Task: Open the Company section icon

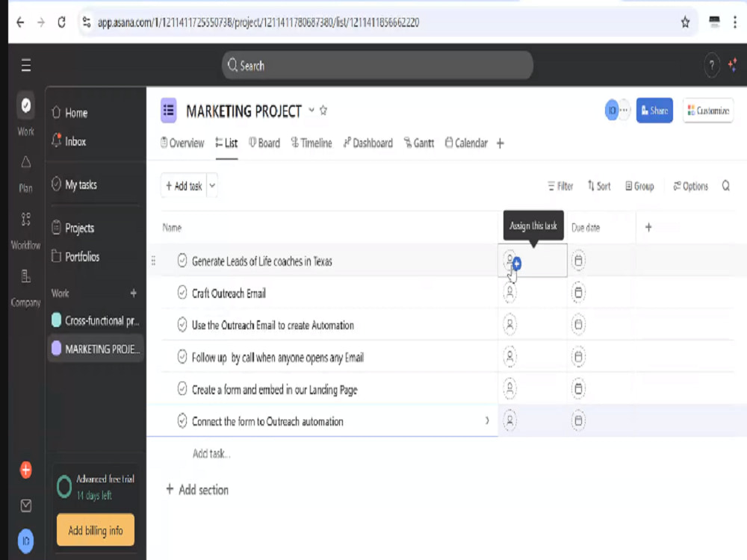Action: coord(25,277)
